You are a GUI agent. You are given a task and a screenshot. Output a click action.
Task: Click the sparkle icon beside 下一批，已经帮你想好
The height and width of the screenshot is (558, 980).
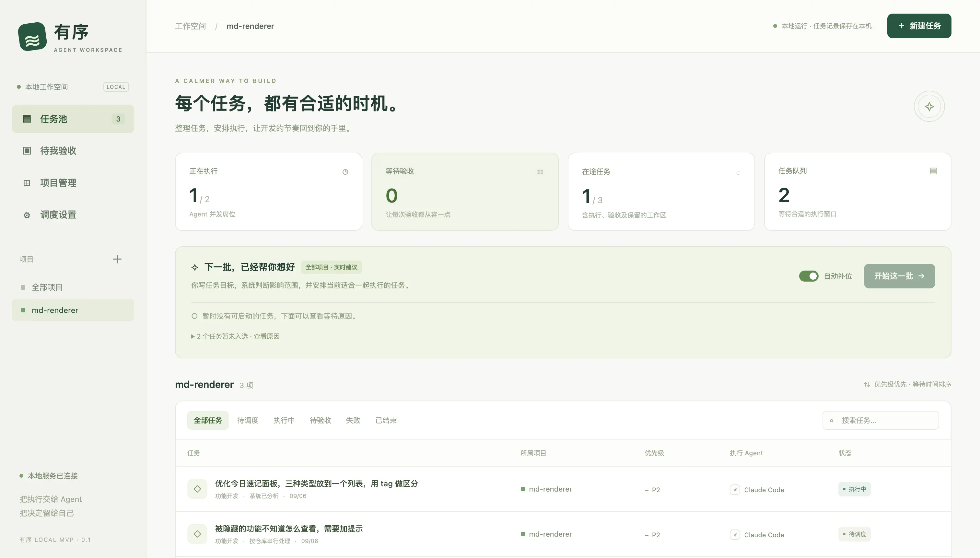[x=195, y=268]
